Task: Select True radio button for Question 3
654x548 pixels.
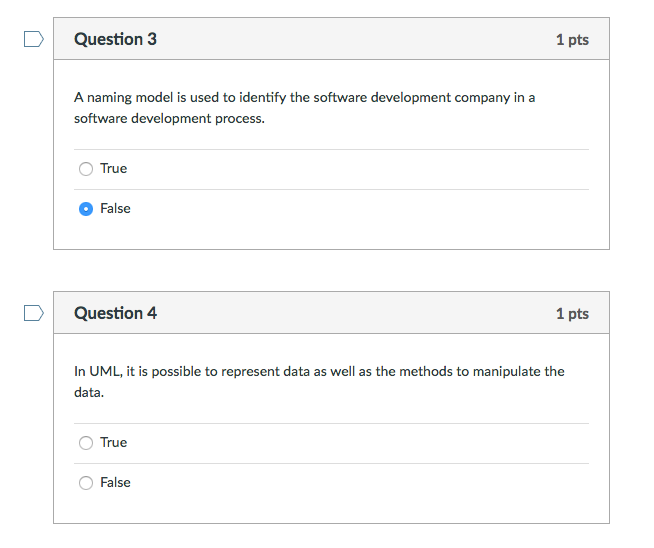Action: (x=86, y=169)
